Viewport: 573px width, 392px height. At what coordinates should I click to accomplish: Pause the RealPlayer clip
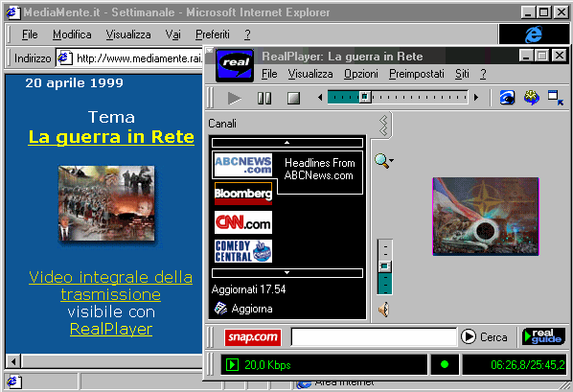(264, 98)
